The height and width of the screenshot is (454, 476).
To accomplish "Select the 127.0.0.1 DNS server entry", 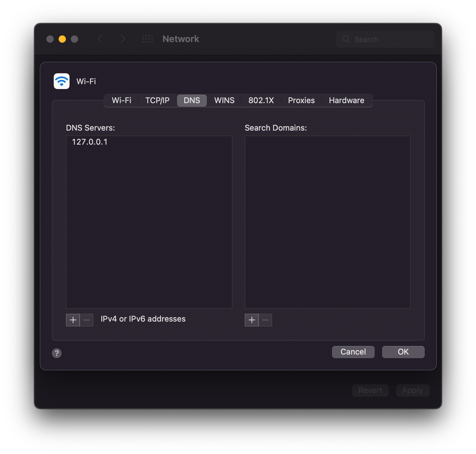I will coord(89,142).
